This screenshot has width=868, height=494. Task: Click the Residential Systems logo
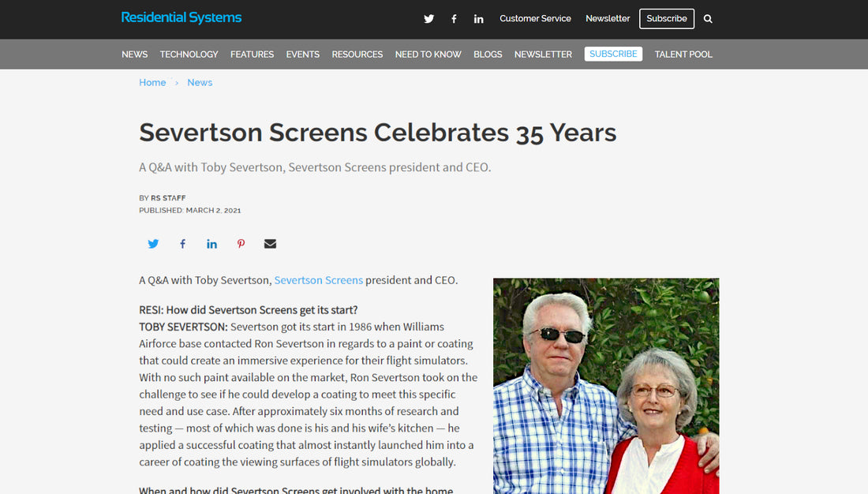(181, 17)
